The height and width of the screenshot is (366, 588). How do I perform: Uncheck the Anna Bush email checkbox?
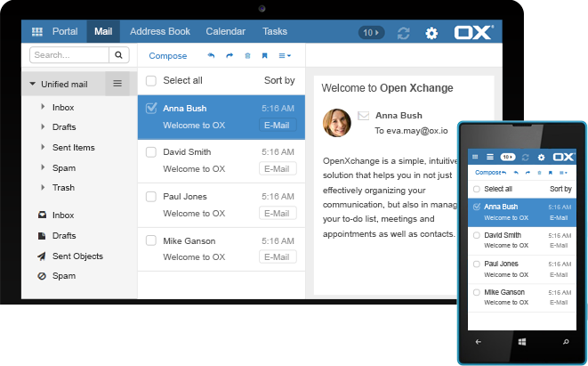click(151, 109)
